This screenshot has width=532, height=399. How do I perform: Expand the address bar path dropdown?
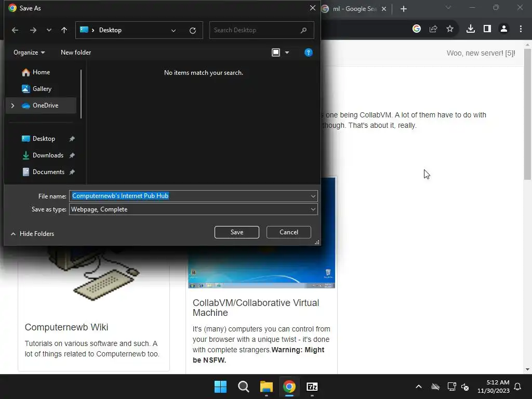[174, 31]
